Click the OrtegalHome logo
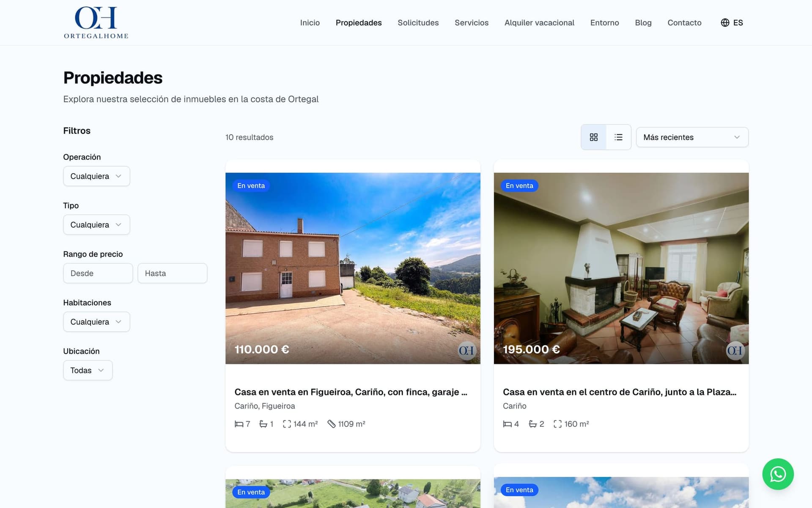The width and height of the screenshot is (812, 508). click(96, 22)
